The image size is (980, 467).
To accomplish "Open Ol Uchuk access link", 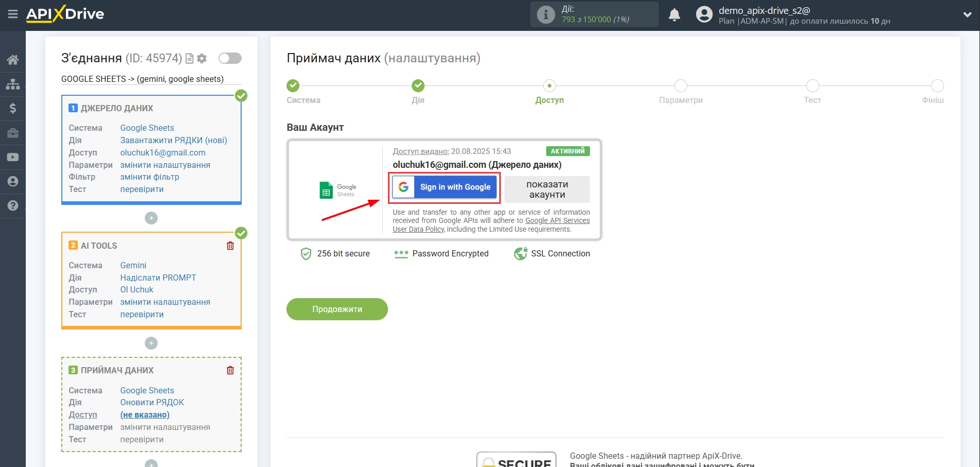I will (x=137, y=289).
